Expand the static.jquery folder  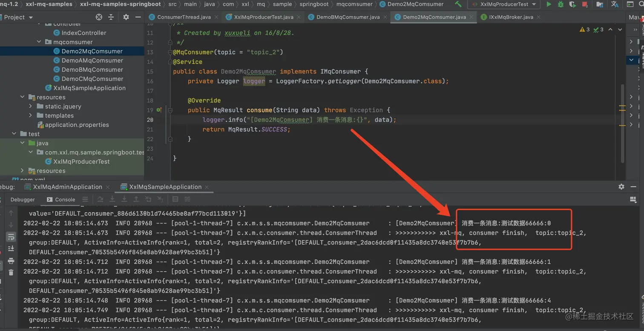pos(31,106)
